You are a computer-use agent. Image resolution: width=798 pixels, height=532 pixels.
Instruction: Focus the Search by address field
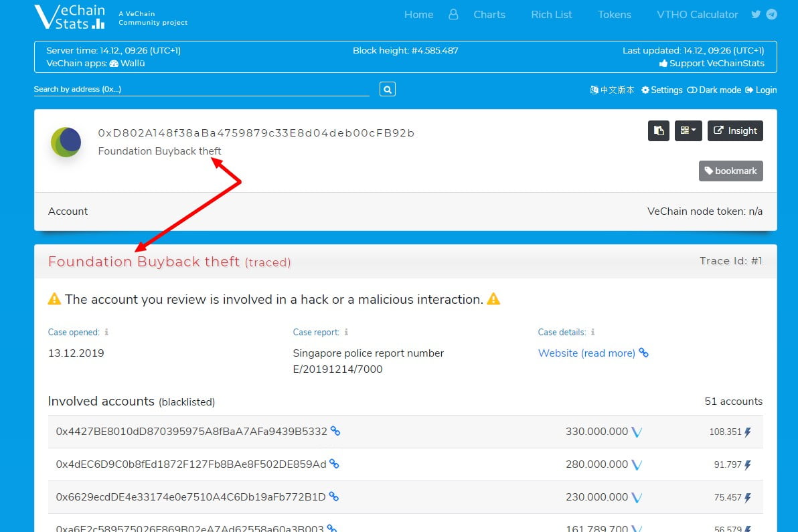[x=202, y=89]
